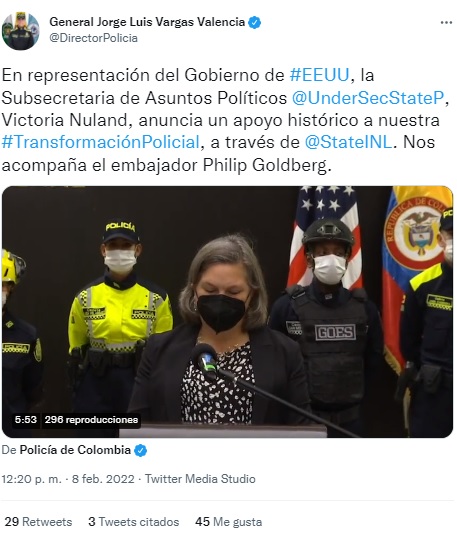457x543 pixels.
Task: Play the Victoria Nuland press video
Action: 227,312
